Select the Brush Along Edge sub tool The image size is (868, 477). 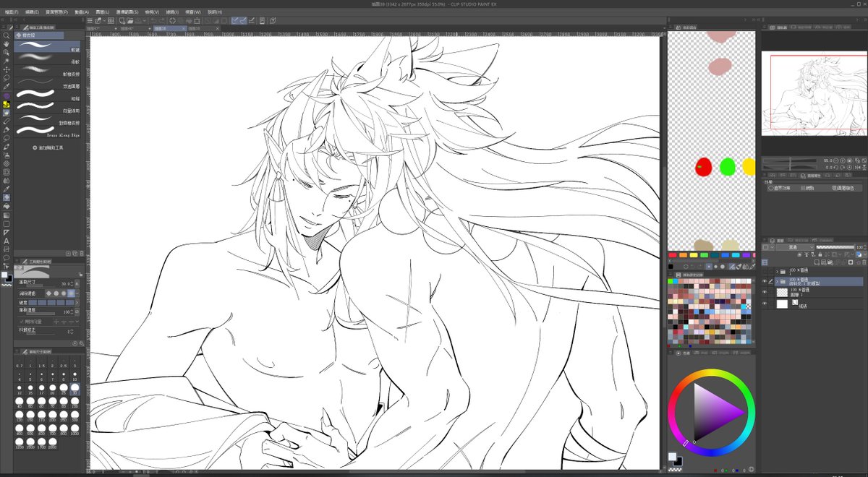click(x=48, y=131)
